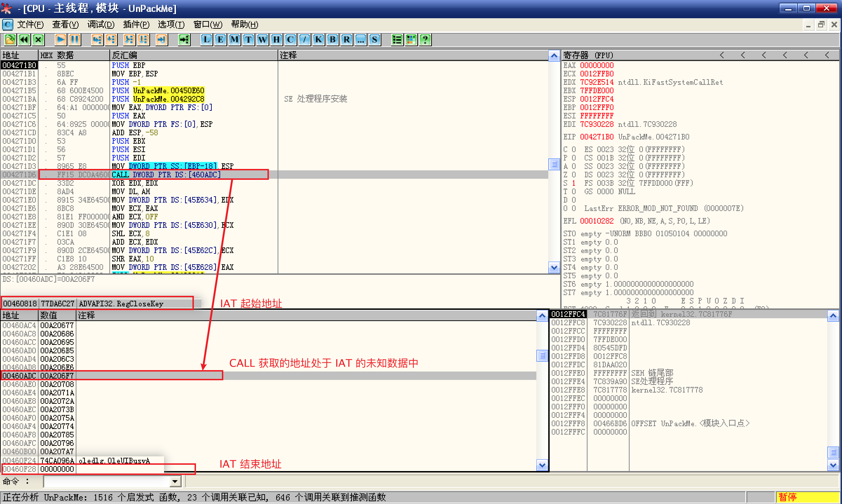This screenshot has height=504, width=842.
Task: Click the disassembly vertical scrollbar thumb
Action: click(554, 164)
